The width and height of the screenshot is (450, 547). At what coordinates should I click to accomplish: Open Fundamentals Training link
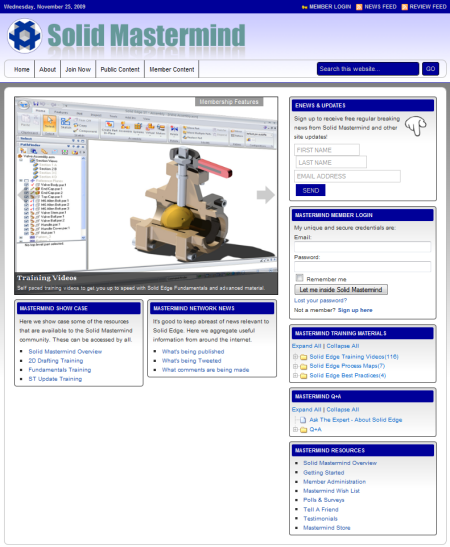tap(60, 370)
